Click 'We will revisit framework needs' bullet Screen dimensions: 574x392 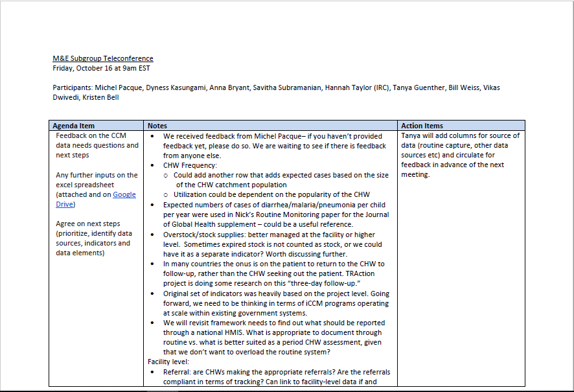click(x=274, y=323)
